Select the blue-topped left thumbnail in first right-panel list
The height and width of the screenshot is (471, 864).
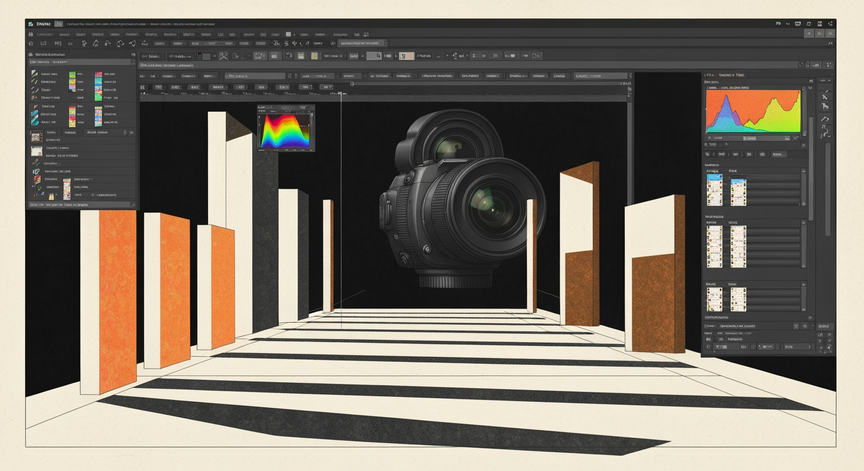[x=714, y=190]
